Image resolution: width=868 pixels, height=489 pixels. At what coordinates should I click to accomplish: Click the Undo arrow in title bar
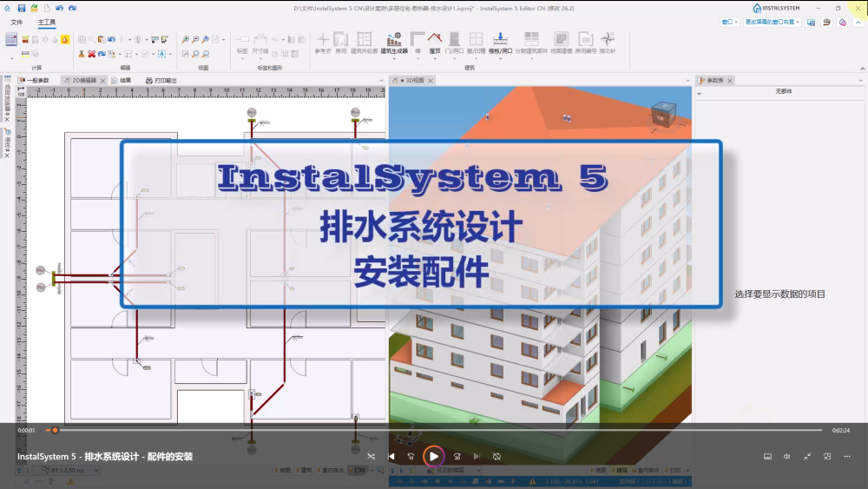[59, 9]
